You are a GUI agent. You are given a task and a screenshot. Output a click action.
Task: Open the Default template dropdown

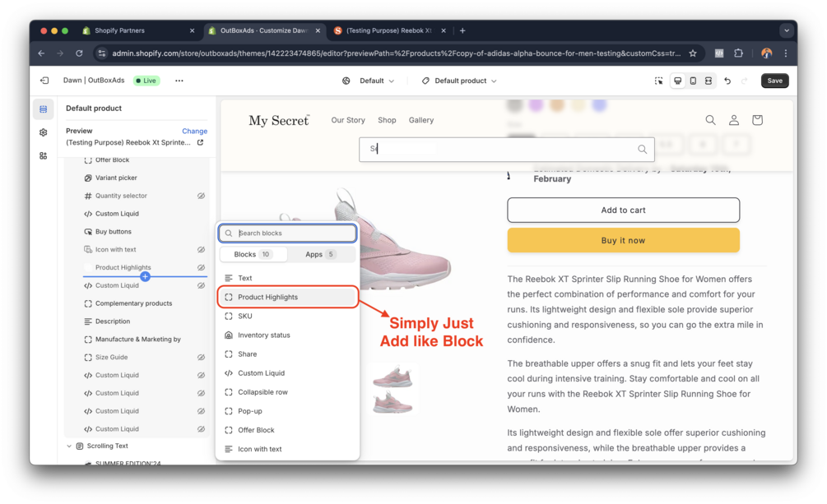click(368, 81)
